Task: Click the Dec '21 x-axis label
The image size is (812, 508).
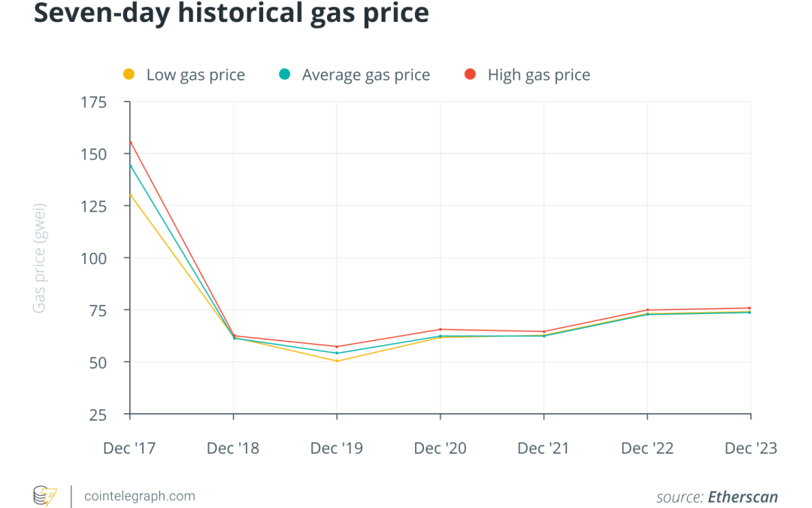Action: pyautogui.click(x=544, y=448)
